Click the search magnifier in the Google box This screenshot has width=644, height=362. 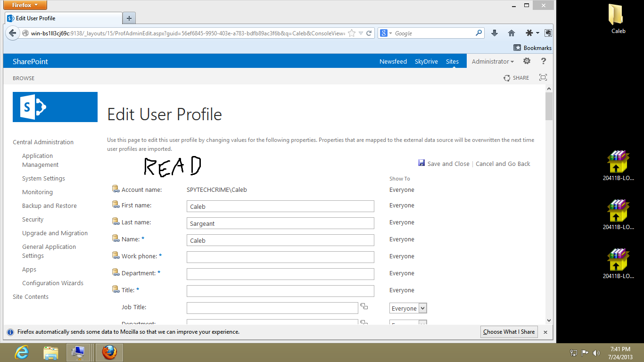[479, 33]
